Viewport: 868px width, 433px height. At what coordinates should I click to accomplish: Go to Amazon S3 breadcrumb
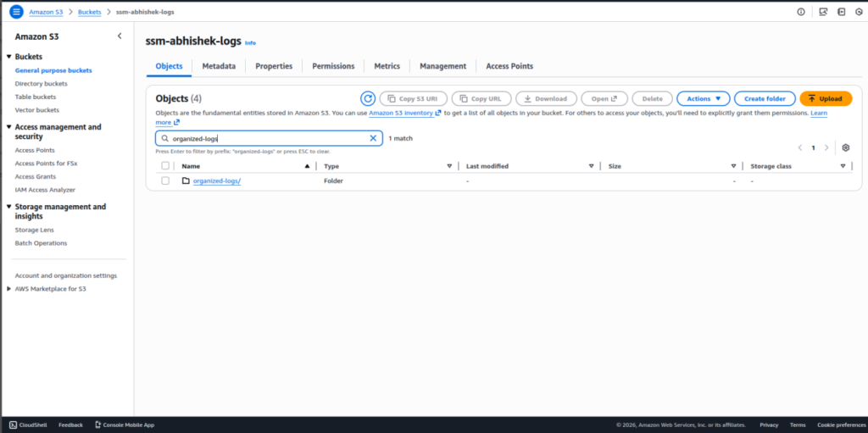pos(46,12)
